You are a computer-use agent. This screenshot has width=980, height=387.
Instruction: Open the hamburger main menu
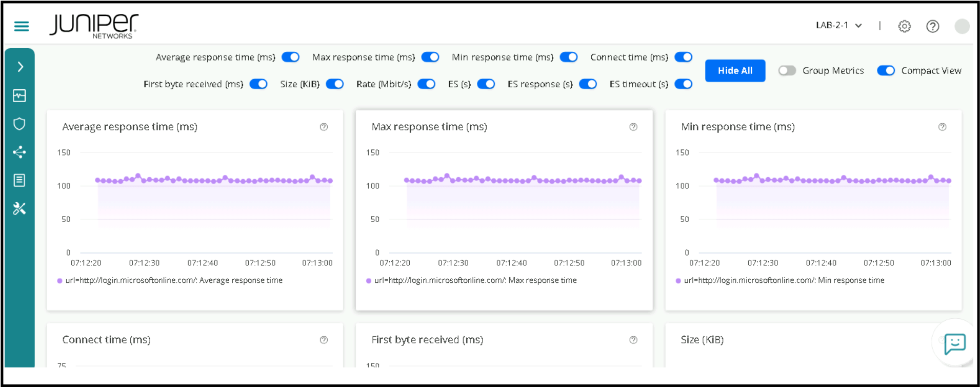coord(22,26)
